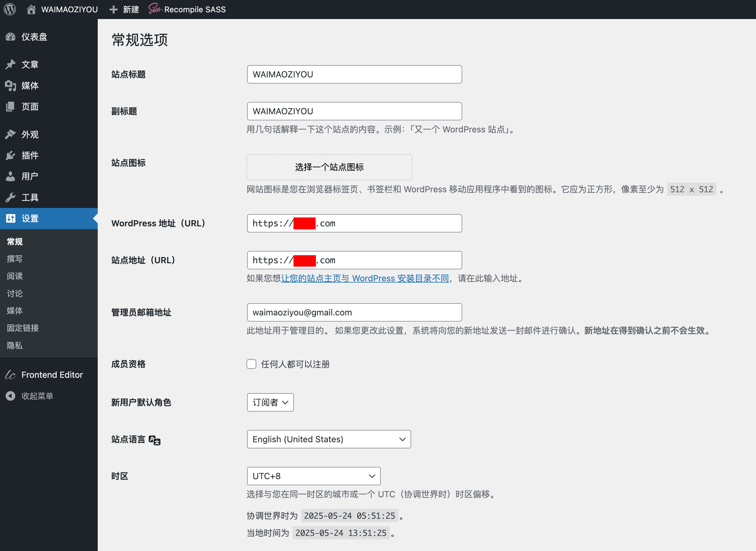Open 文章 posts via pushpin icon
Viewport: 756px width, 551px height.
(x=11, y=64)
